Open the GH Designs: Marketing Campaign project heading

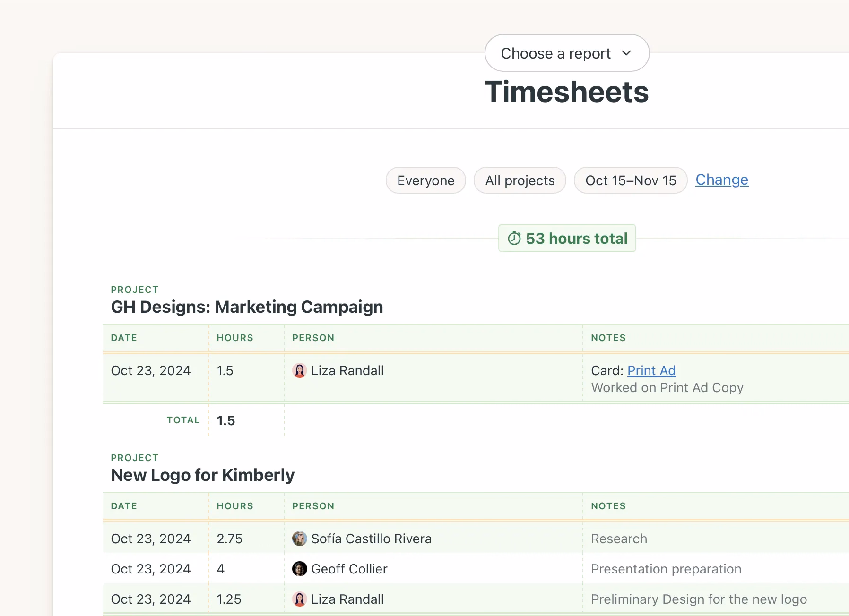tap(247, 307)
